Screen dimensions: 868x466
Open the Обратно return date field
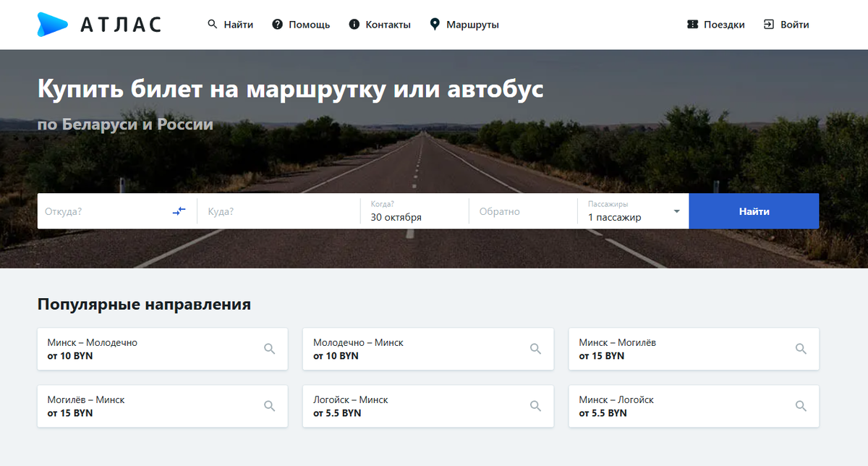[523, 211]
